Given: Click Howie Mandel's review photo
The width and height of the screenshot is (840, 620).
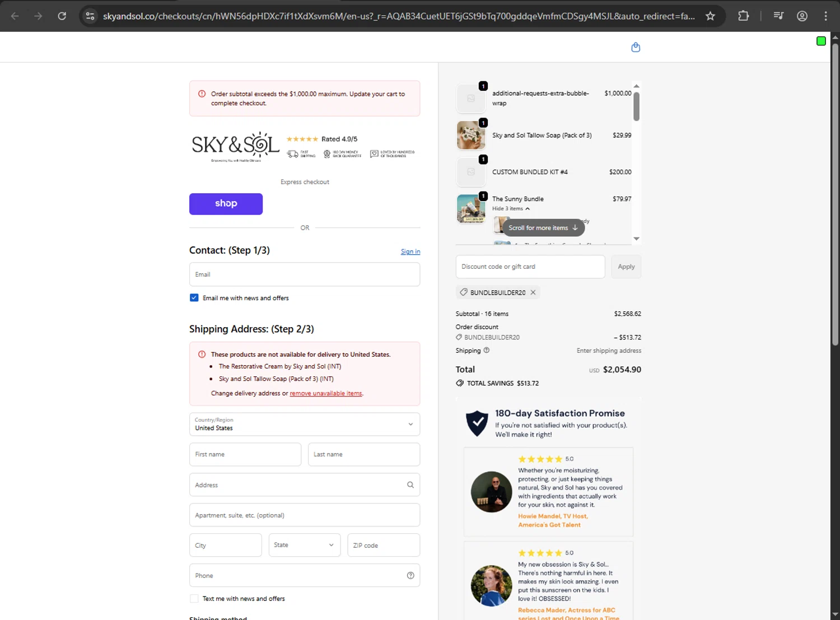Looking at the screenshot, I should click(491, 492).
